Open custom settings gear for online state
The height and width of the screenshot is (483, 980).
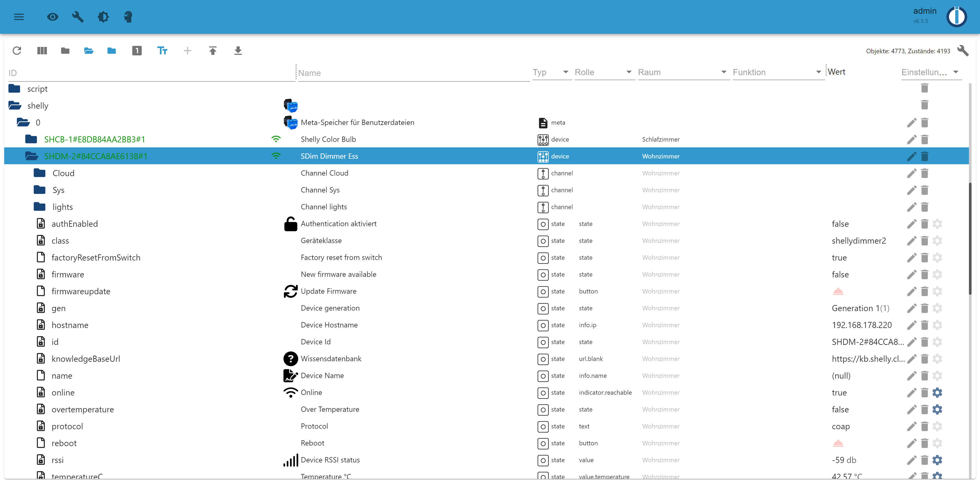(937, 392)
